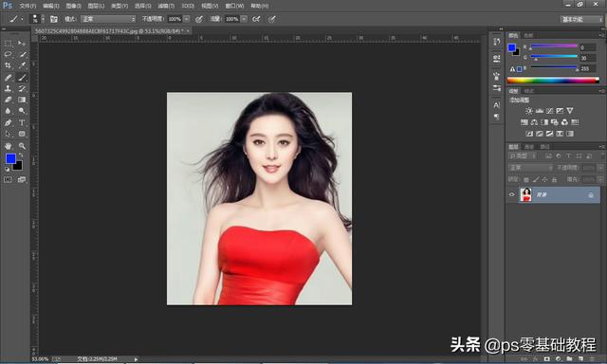Open the Paragraph collapsed panel icon
Image resolution: width=607 pixels, height=364 pixels.
(x=497, y=117)
